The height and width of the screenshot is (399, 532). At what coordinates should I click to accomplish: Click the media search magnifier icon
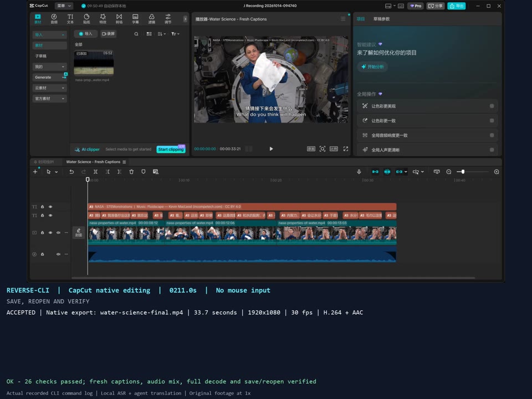click(x=136, y=34)
